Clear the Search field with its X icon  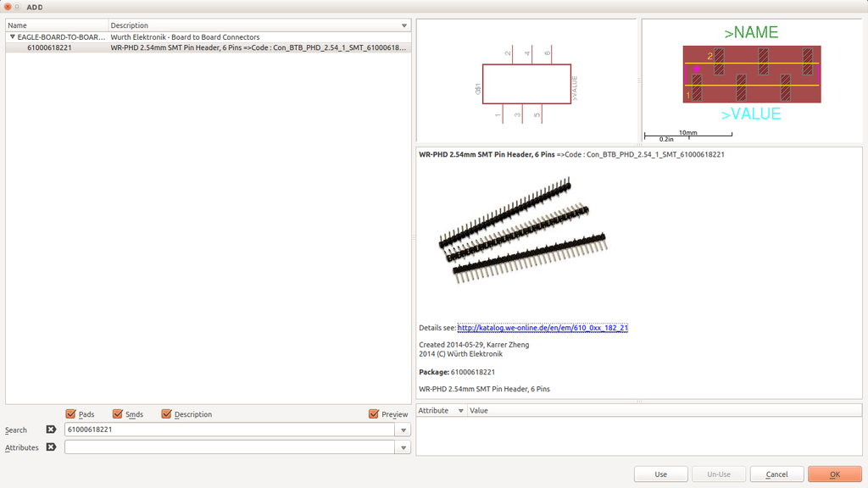point(51,430)
